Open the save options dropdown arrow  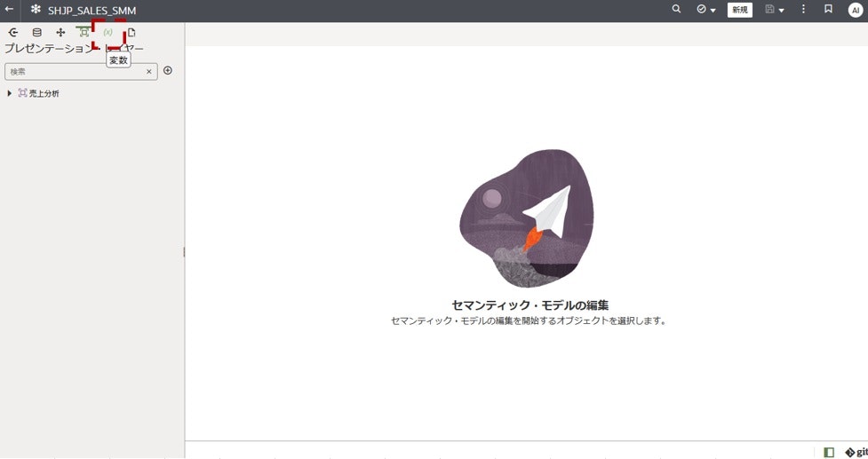781,11
